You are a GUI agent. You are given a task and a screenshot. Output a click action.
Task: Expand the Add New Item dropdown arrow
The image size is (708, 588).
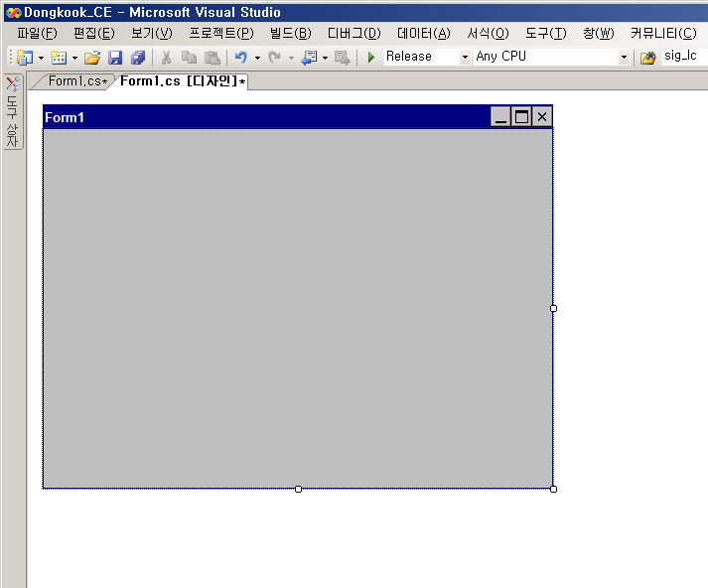[x=74, y=58]
